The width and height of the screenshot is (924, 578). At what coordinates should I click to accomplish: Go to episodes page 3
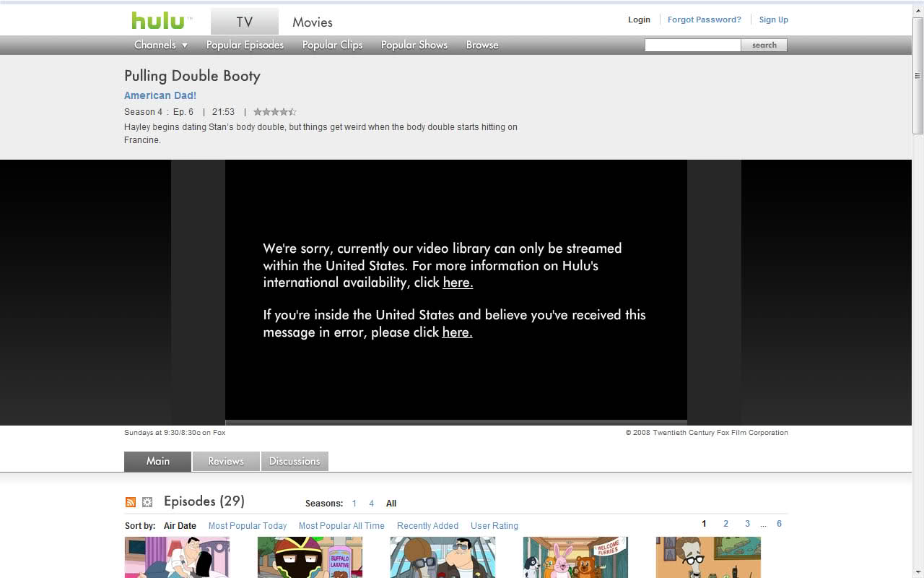747,524
